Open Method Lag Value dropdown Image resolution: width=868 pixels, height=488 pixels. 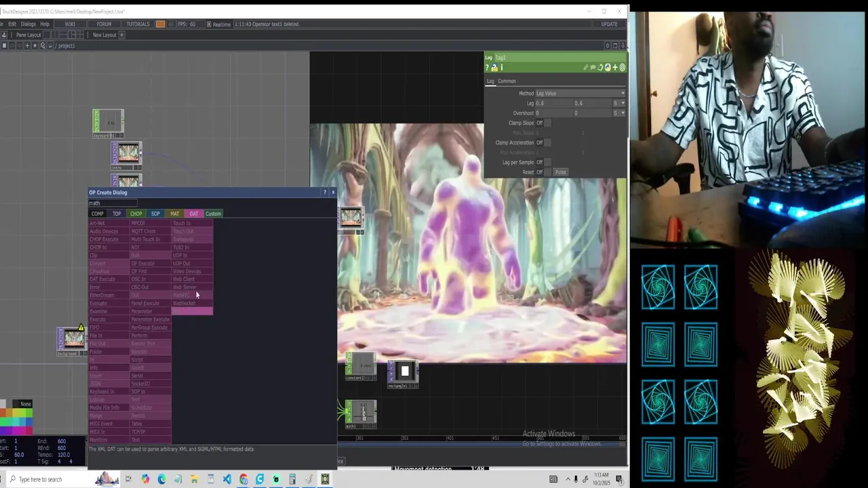point(580,93)
